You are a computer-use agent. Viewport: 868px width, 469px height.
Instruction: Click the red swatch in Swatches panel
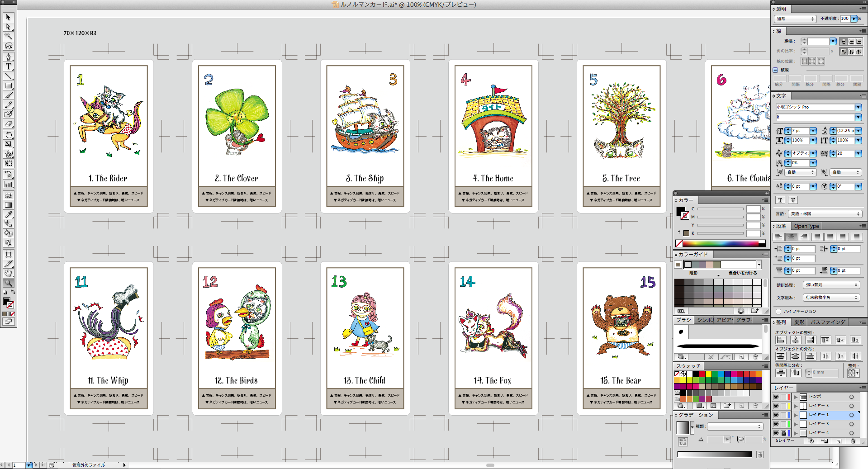pyautogui.click(x=702, y=374)
